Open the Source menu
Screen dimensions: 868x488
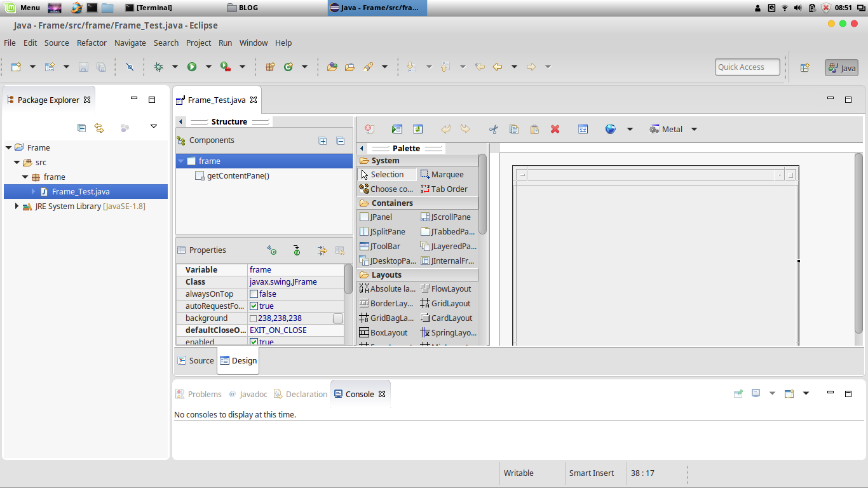57,43
